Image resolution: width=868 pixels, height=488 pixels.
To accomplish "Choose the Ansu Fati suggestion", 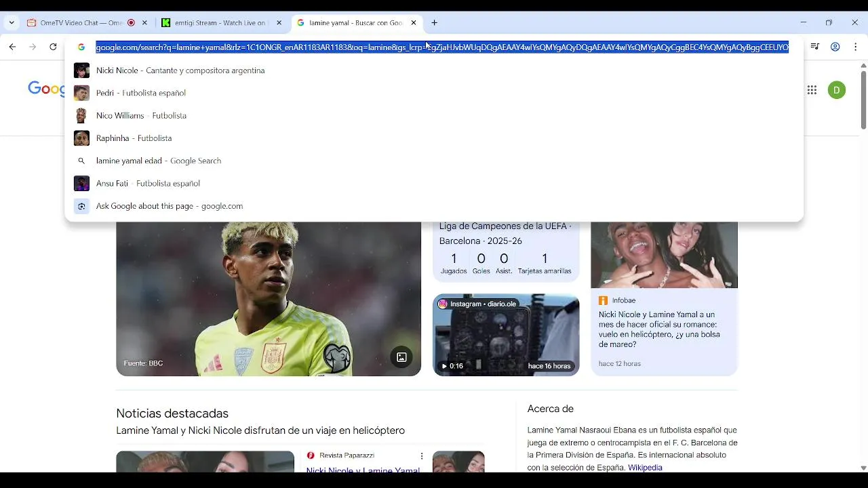I will (434, 183).
